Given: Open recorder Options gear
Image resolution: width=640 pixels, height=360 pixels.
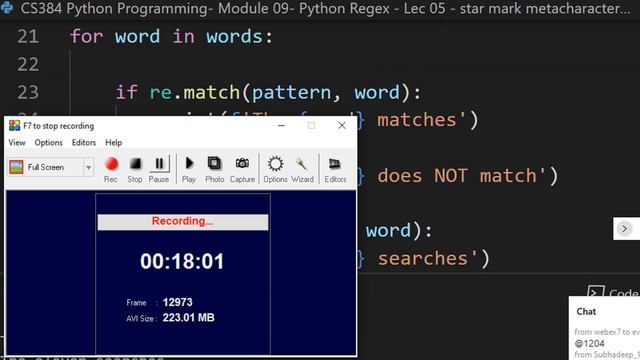Looking at the screenshot, I should pos(276,169).
